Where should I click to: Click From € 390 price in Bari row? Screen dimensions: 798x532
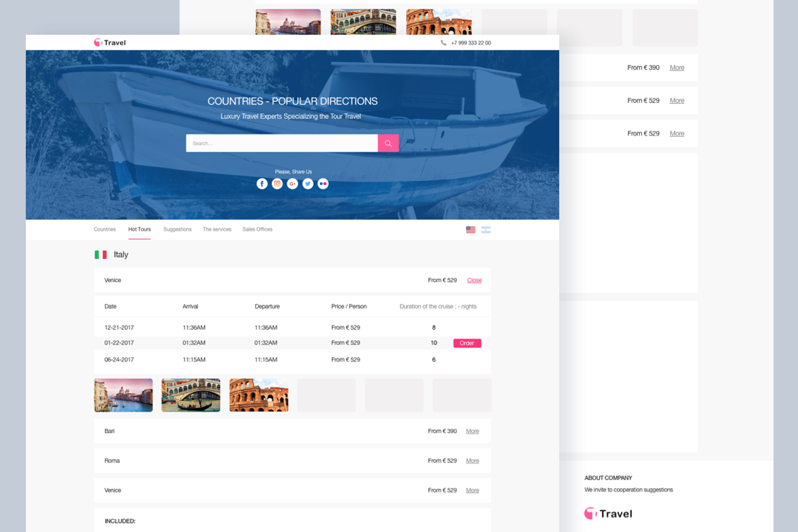click(x=442, y=432)
